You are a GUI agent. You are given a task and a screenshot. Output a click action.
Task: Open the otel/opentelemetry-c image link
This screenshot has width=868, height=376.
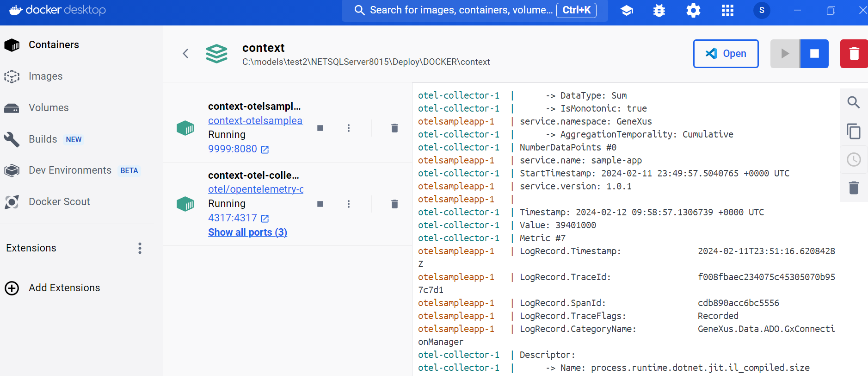tap(256, 189)
